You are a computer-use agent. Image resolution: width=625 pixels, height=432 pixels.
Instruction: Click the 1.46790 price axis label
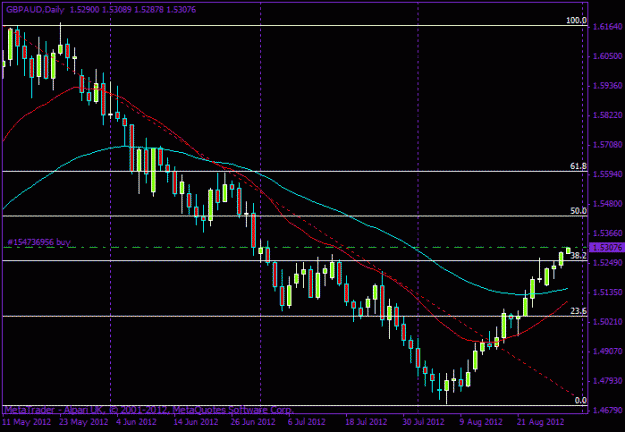coord(607,410)
